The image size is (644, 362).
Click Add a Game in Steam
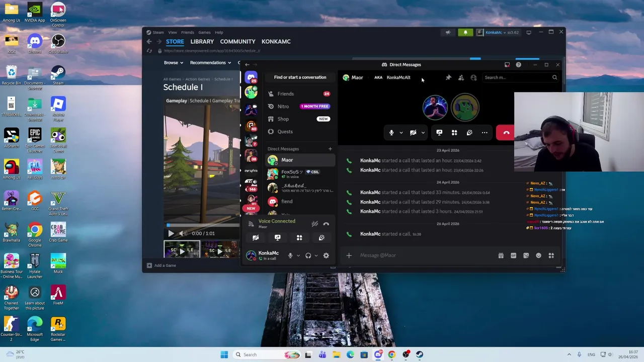pos(162,265)
